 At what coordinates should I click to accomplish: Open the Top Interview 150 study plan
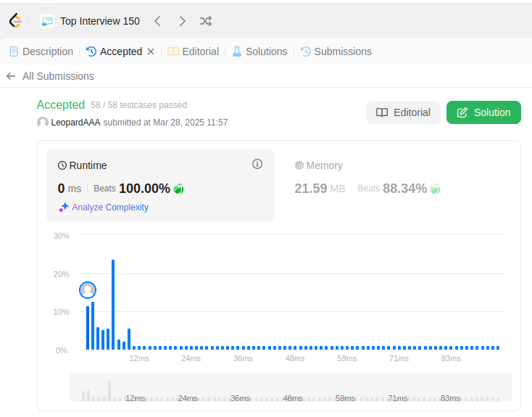pyautogui.click(x=90, y=21)
